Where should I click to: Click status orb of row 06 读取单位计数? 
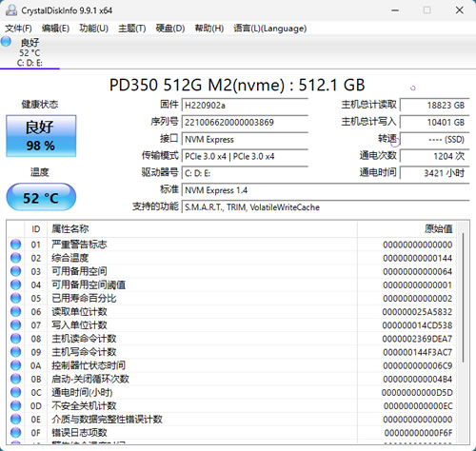click(x=15, y=312)
